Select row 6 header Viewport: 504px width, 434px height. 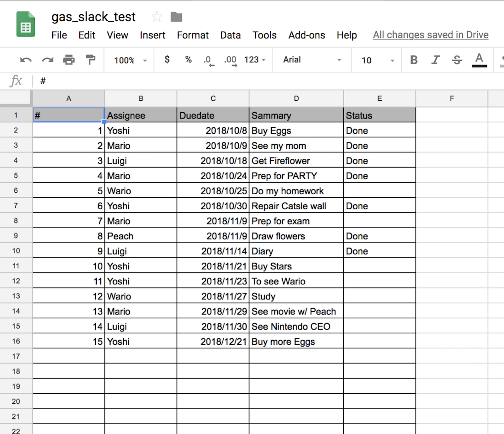click(16, 190)
